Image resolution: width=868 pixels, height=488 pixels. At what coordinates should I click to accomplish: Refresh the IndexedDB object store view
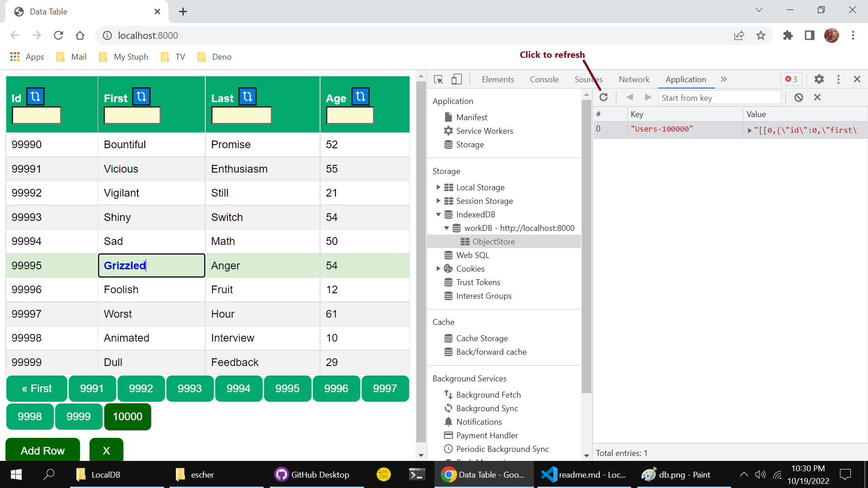point(604,97)
